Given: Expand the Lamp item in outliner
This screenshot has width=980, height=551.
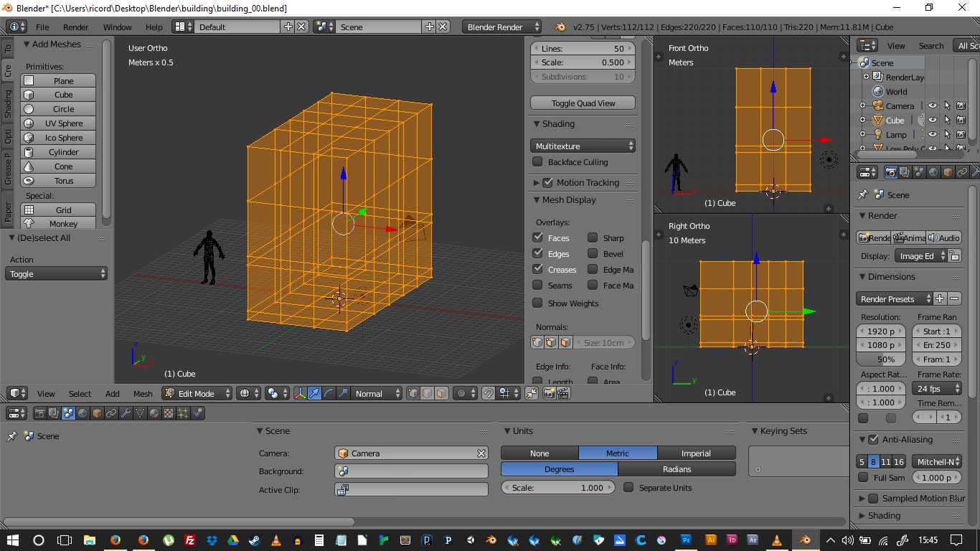Looking at the screenshot, I should [863, 135].
